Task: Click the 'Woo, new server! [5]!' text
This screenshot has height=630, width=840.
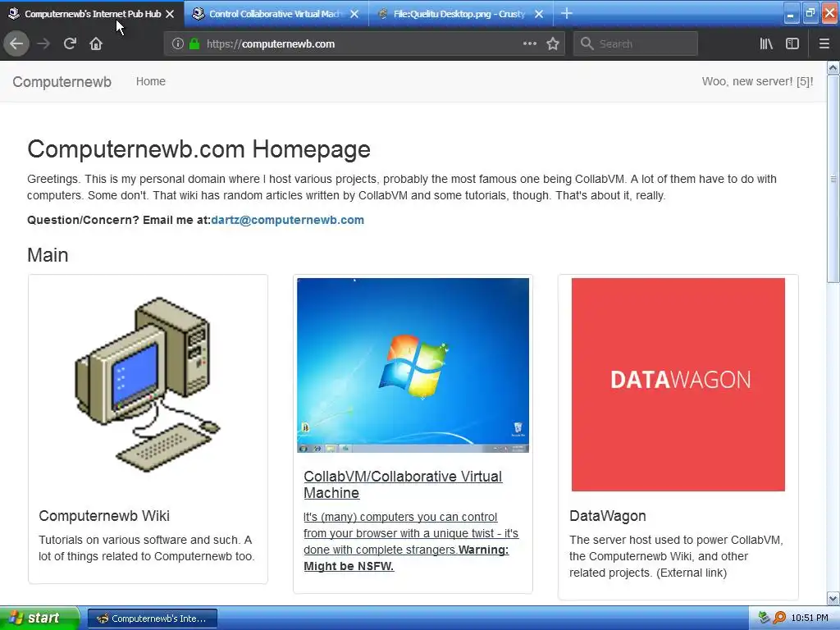Action: point(757,81)
